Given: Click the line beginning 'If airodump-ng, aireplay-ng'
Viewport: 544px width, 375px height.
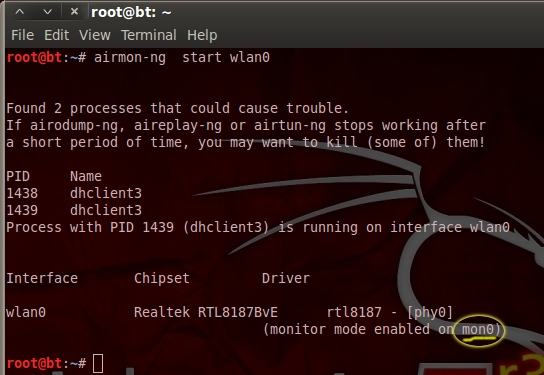Looking at the screenshot, I should (x=246, y=126).
